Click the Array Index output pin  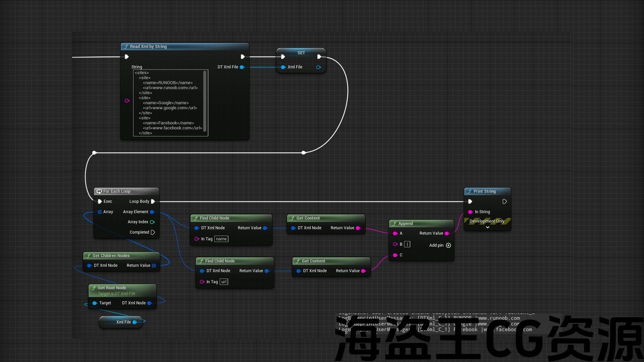coord(152,222)
